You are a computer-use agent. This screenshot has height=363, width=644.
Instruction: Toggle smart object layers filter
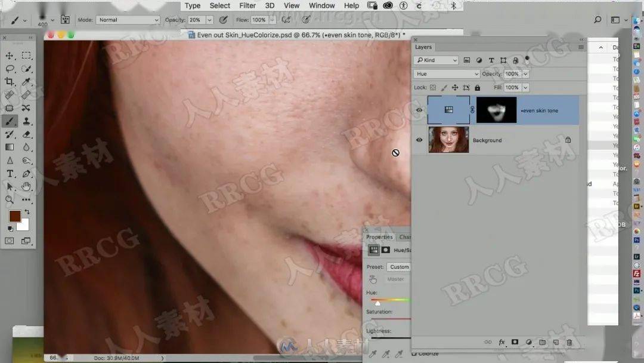pos(515,60)
